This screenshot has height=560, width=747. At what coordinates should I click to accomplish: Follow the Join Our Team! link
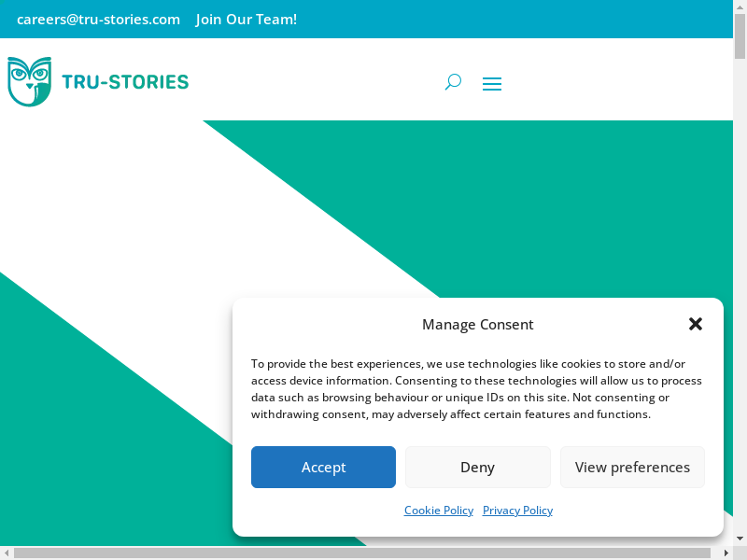(x=247, y=19)
